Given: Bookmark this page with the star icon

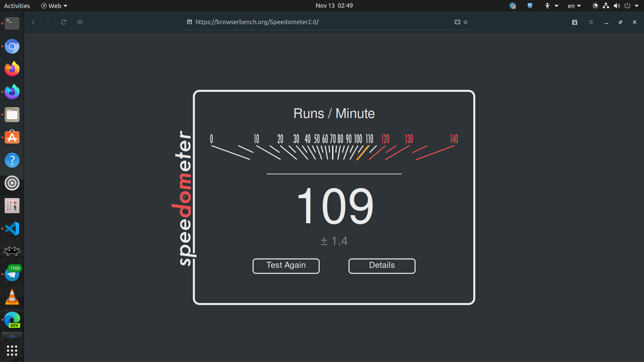Looking at the screenshot, I should (466, 22).
